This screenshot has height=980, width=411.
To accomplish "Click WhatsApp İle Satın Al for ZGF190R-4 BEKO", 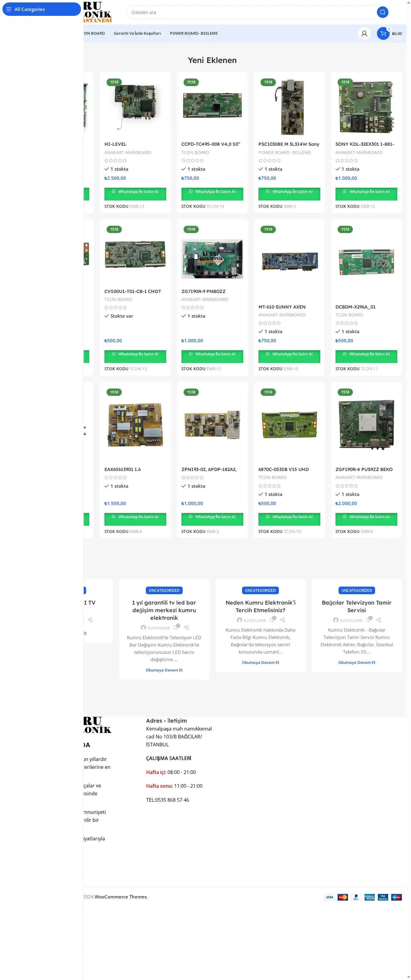I will tap(366, 518).
